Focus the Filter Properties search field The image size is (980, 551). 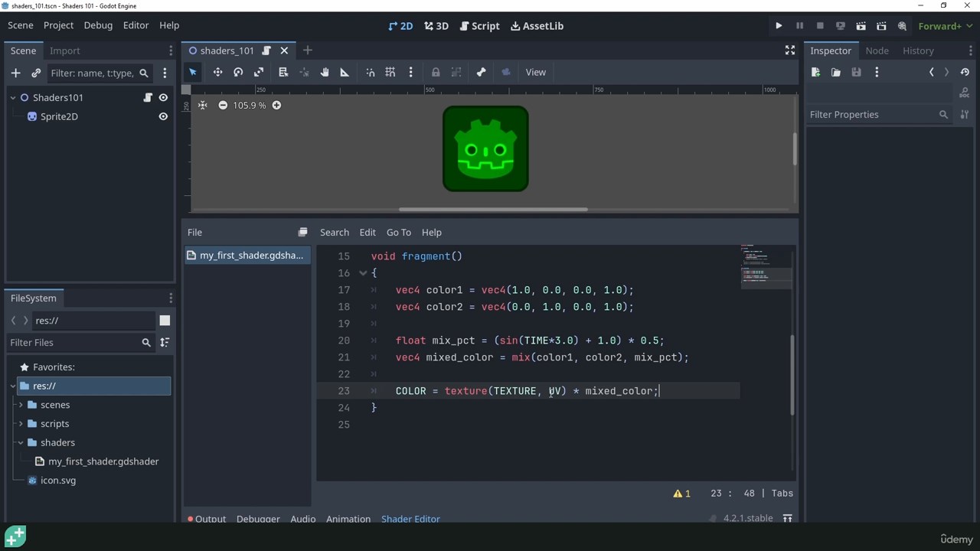click(x=880, y=114)
